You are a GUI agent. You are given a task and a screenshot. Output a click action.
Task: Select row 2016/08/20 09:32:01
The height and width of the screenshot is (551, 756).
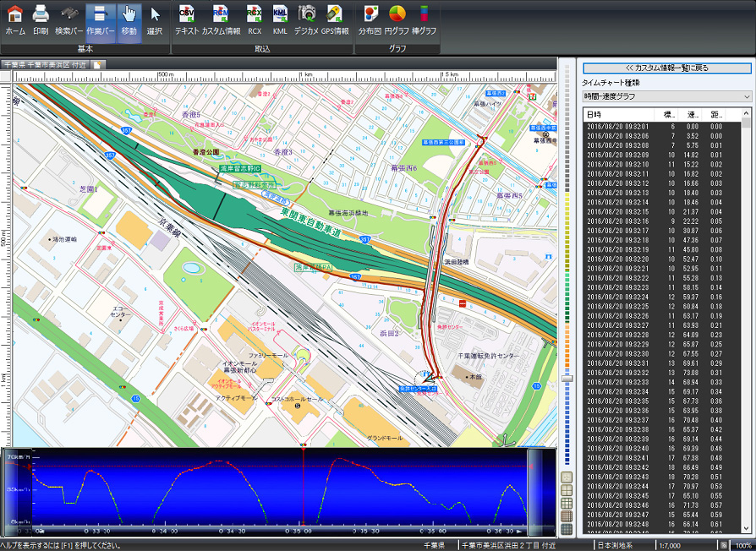click(x=661, y=127)
